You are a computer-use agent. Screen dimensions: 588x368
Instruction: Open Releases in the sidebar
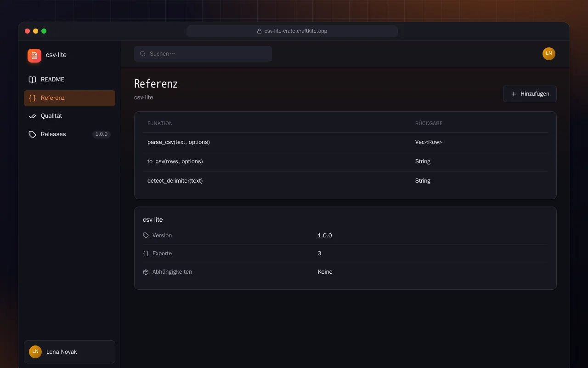pos(69,134)
